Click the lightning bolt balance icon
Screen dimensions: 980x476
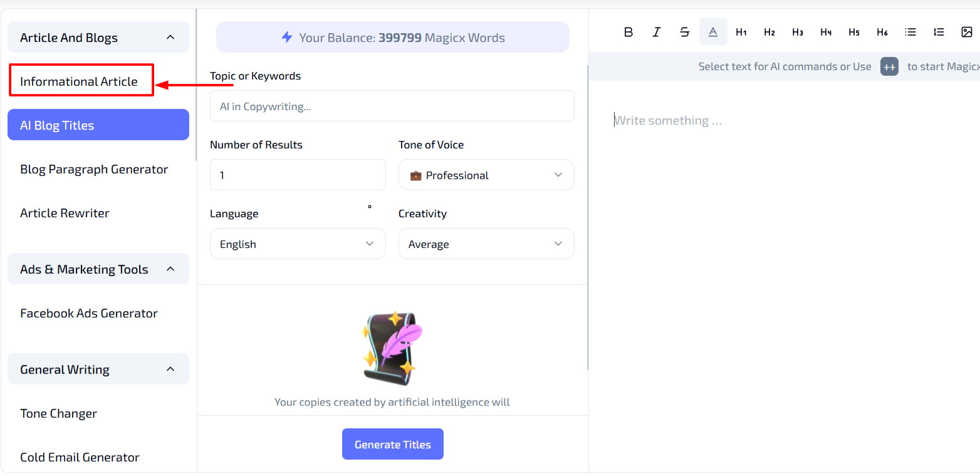click(287, 38)
